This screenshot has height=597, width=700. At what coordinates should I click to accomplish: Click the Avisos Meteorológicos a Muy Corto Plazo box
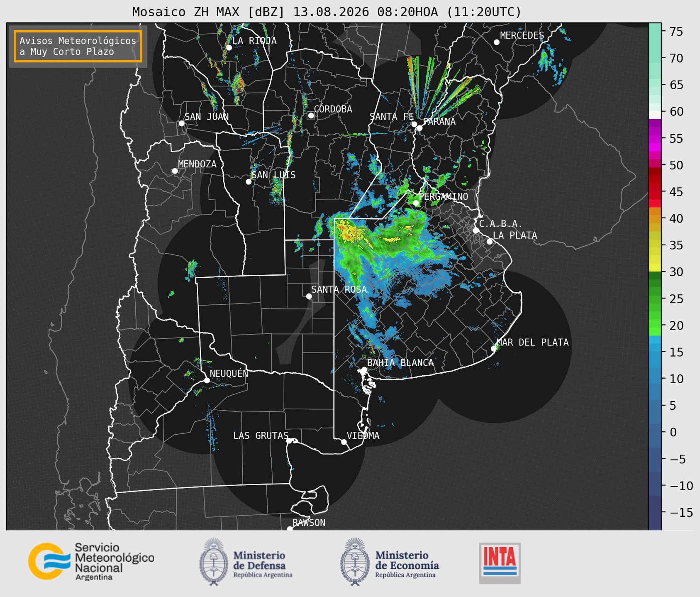(x=78, y=46)
